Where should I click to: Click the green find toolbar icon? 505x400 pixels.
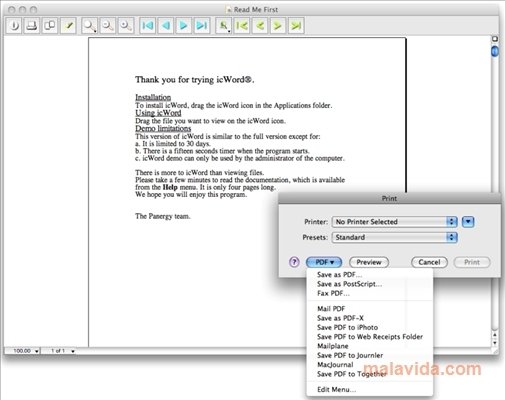pos(224,25)
